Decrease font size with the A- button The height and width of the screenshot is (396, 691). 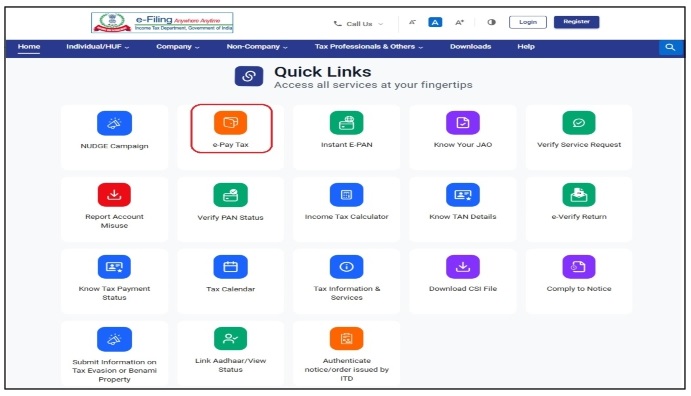412,22
